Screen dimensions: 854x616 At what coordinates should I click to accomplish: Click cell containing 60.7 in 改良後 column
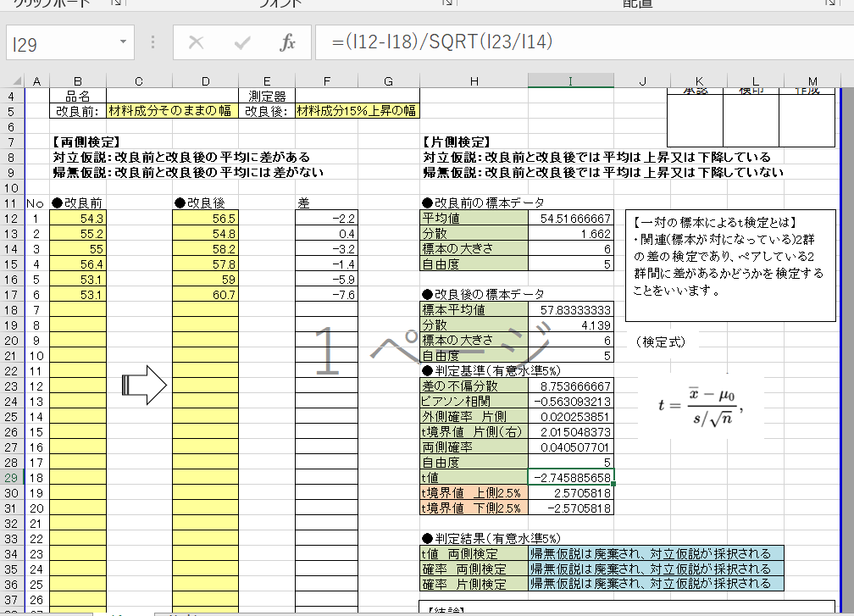(x=205, y=295)
